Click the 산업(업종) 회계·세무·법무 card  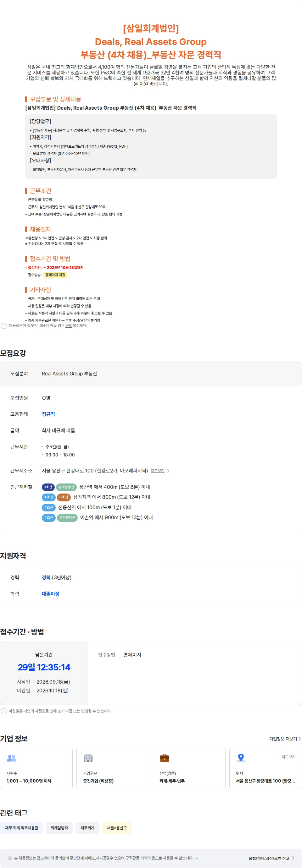(x=189, y=768)
